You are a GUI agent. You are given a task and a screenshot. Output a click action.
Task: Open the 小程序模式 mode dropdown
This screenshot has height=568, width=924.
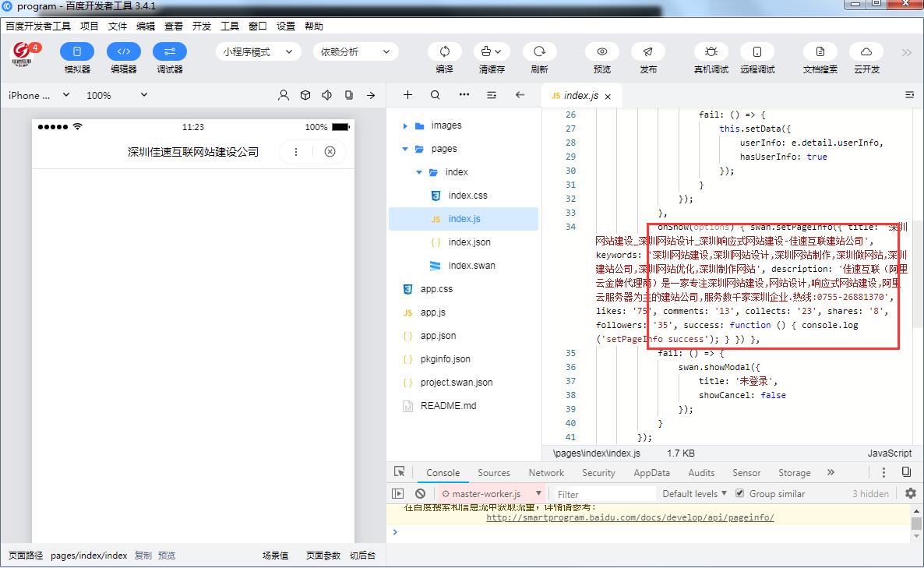[258, 52]
